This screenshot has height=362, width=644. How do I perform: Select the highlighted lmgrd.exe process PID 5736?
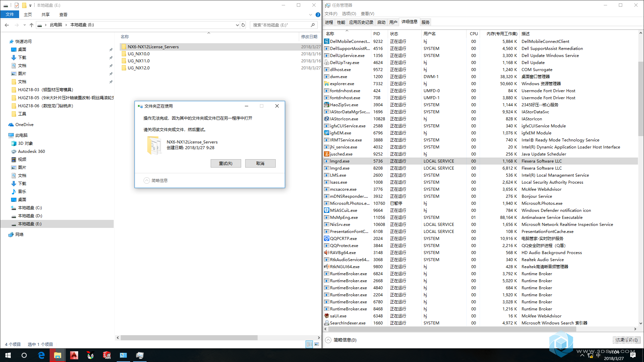[x=480, y=161]
